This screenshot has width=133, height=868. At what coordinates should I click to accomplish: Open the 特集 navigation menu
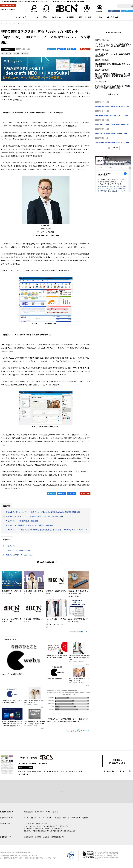tap(45, 17)
